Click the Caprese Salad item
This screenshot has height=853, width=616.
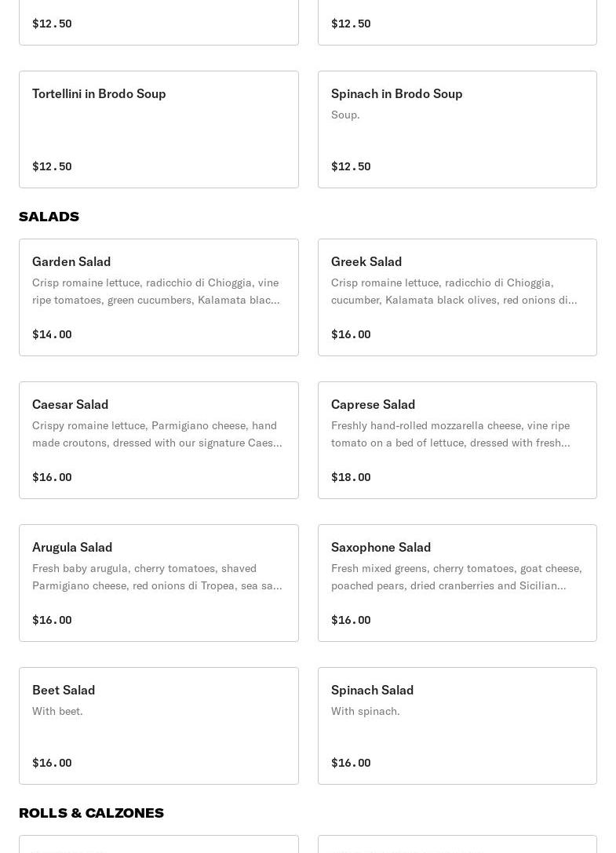pyautogui.click(x=457, y=440)
